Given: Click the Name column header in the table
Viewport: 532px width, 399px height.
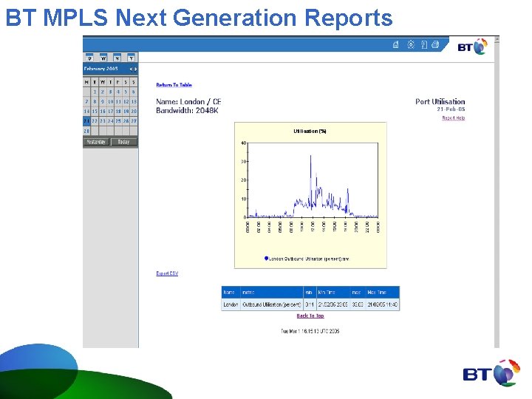Looking at the screenshot, I should click(231, 292).
